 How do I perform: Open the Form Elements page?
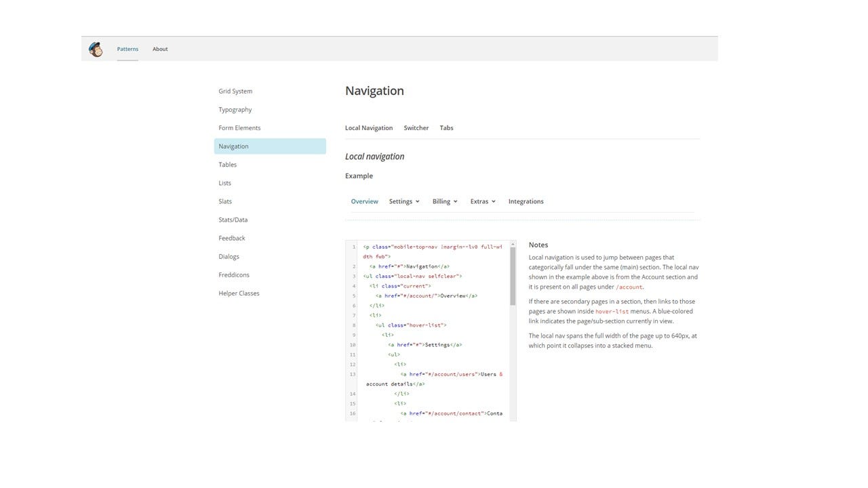pos(239,127)
